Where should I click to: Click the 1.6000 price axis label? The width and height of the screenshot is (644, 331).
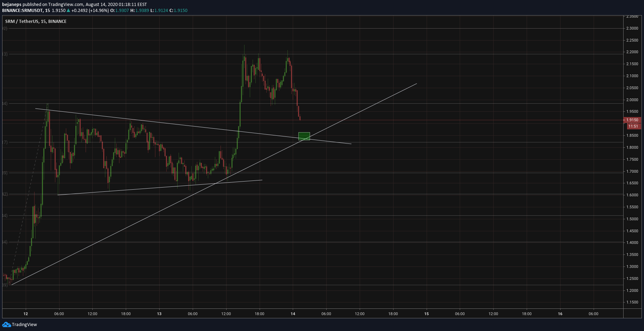(632, 195)
